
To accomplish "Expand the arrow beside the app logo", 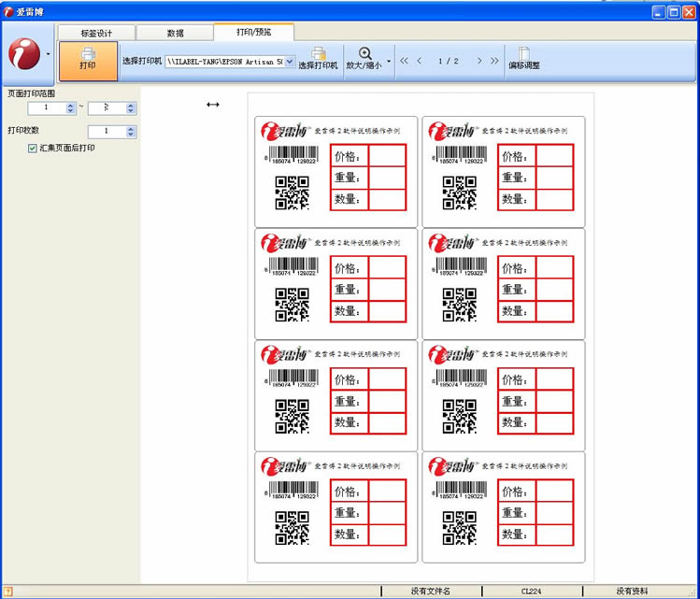I will (x=49, y=54).
